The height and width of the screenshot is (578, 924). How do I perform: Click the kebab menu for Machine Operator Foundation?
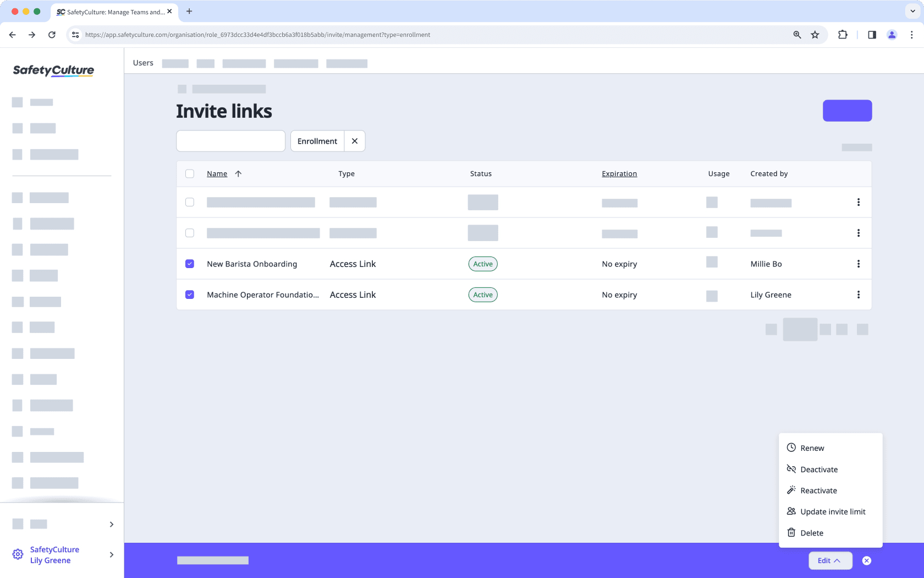coord(859,295)
